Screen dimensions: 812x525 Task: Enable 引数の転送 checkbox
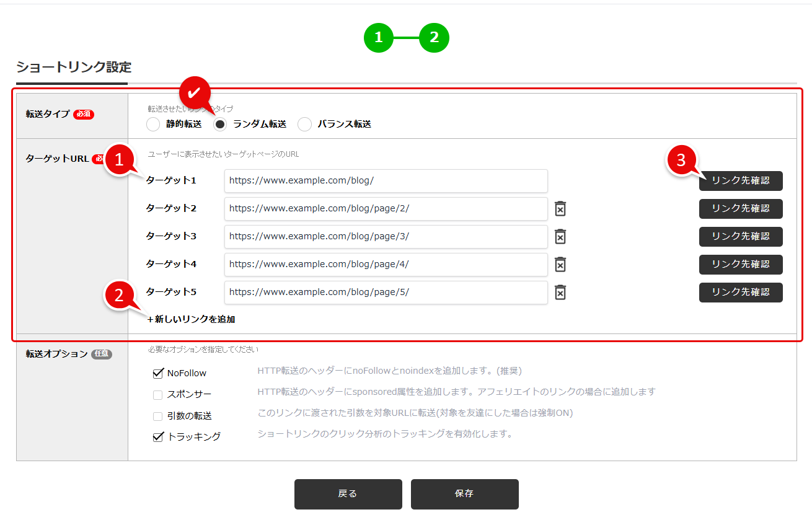pos(158,416)
